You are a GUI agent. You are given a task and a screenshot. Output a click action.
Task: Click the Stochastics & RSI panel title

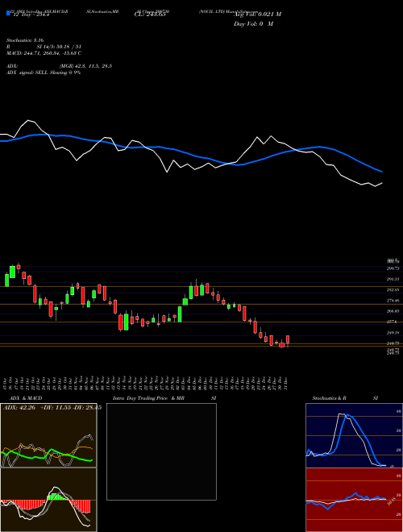pos(345,398)
